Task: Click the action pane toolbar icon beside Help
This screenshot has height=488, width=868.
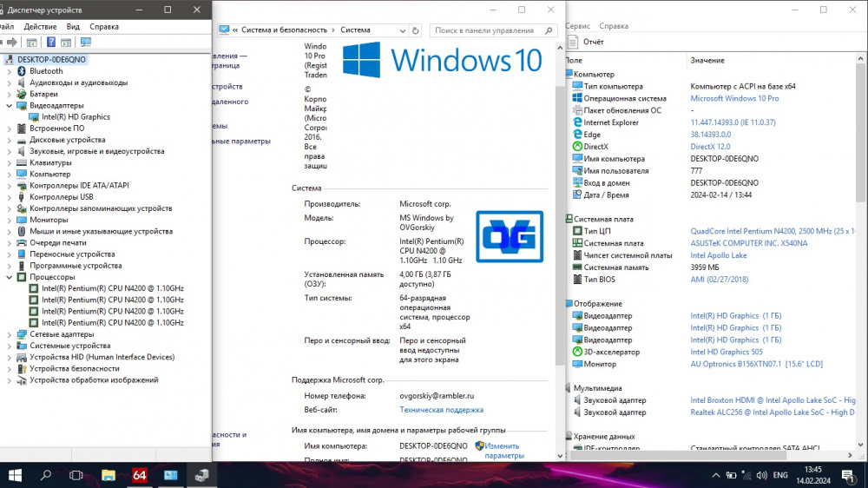Action: pos(66,42)
